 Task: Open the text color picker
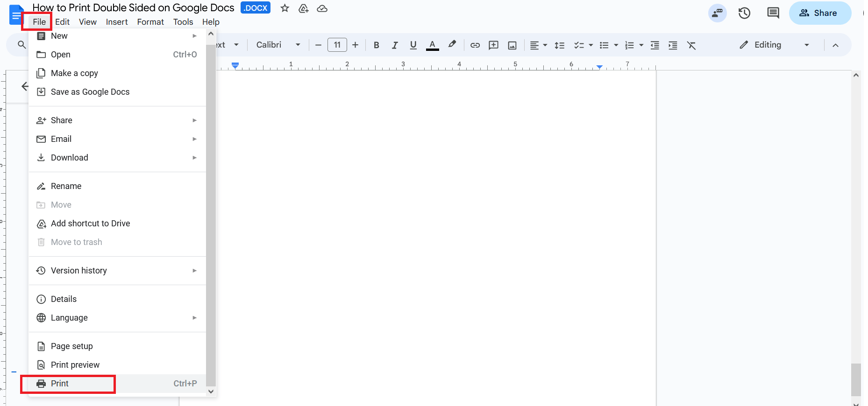coord(433,45)
